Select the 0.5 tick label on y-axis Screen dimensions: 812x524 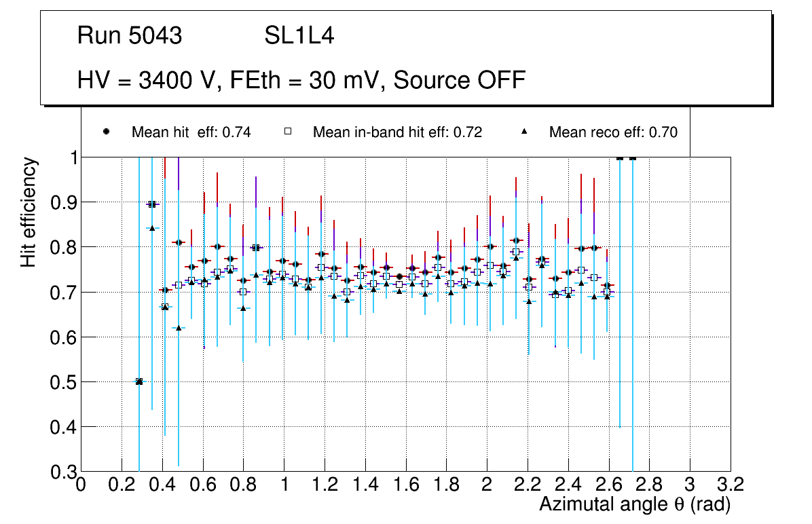(x=60, y=381)
